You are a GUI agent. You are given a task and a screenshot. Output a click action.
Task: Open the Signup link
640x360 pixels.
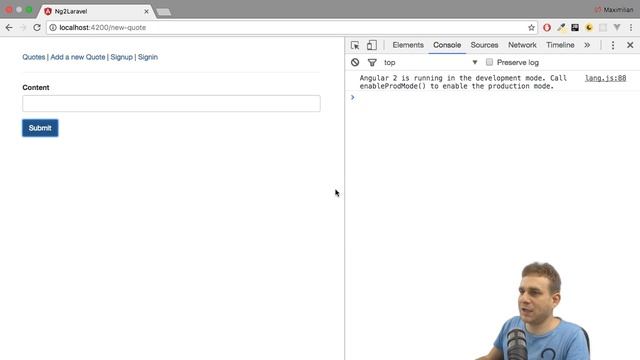coord(121,57)
